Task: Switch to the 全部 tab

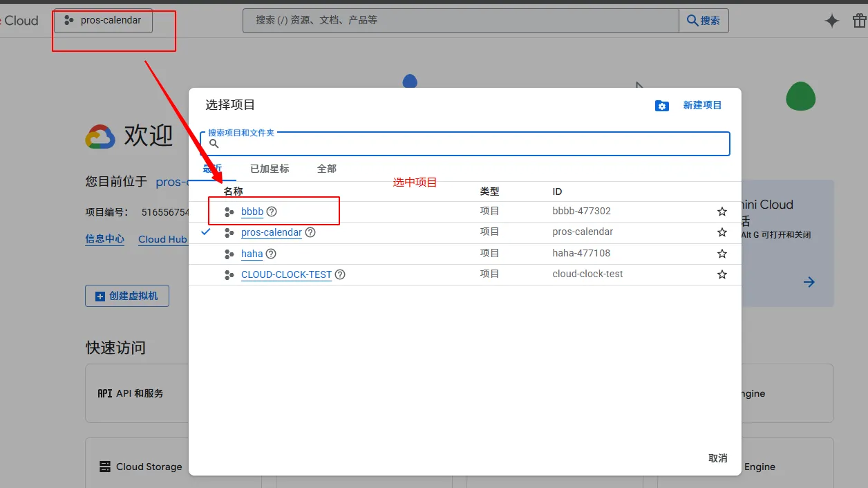Action: click(x=327, y=169)
